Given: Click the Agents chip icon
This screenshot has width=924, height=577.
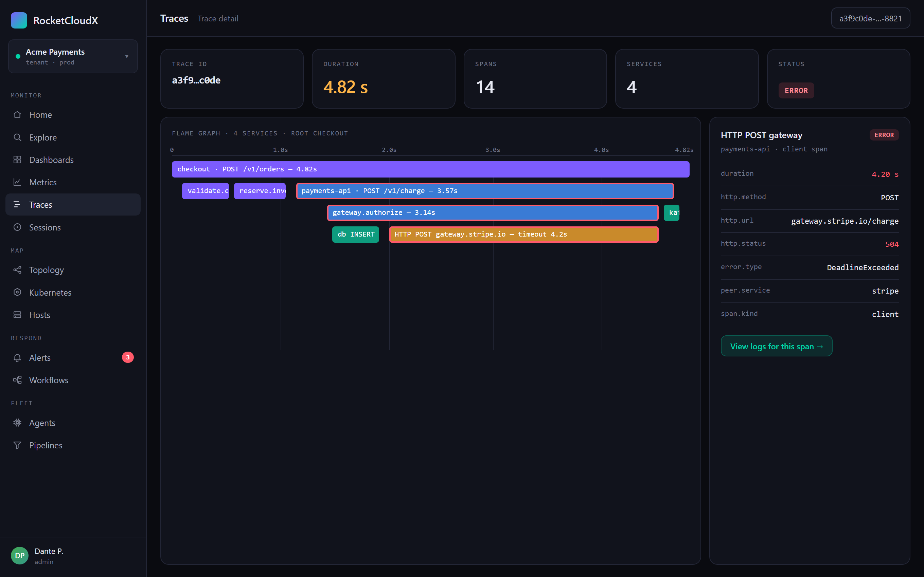Looking at the screenshot, I should point(17,423).
